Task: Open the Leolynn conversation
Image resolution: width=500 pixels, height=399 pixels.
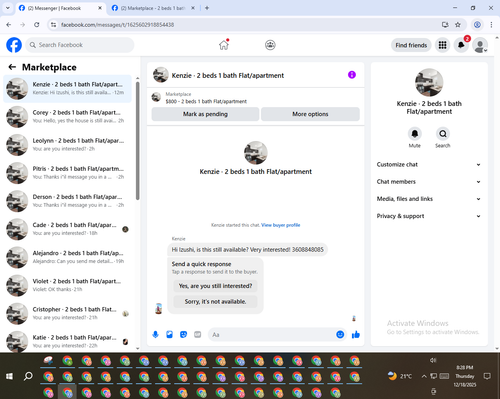Action: [67, 145]
